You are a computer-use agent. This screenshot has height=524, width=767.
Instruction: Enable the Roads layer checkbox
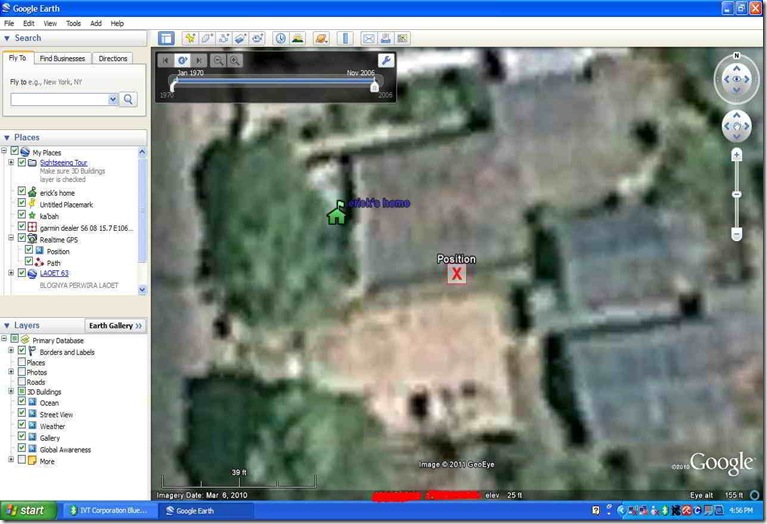(22, 381)
